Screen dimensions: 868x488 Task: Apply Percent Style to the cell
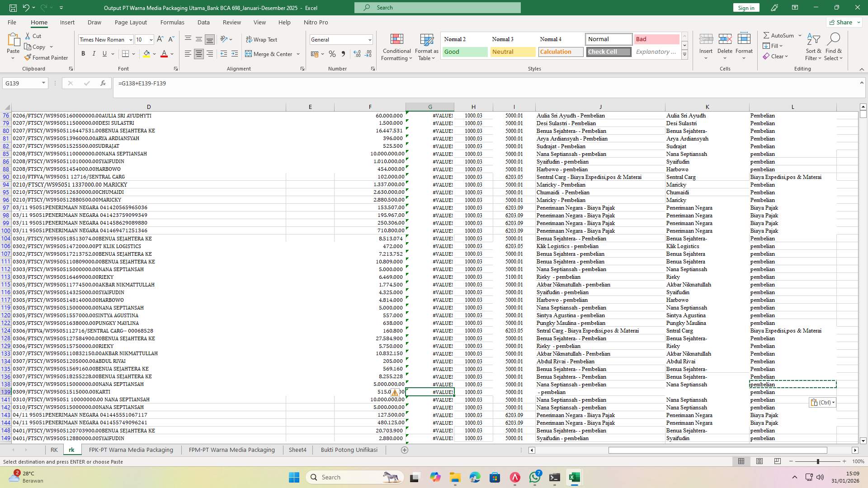(x=332, y=54)
